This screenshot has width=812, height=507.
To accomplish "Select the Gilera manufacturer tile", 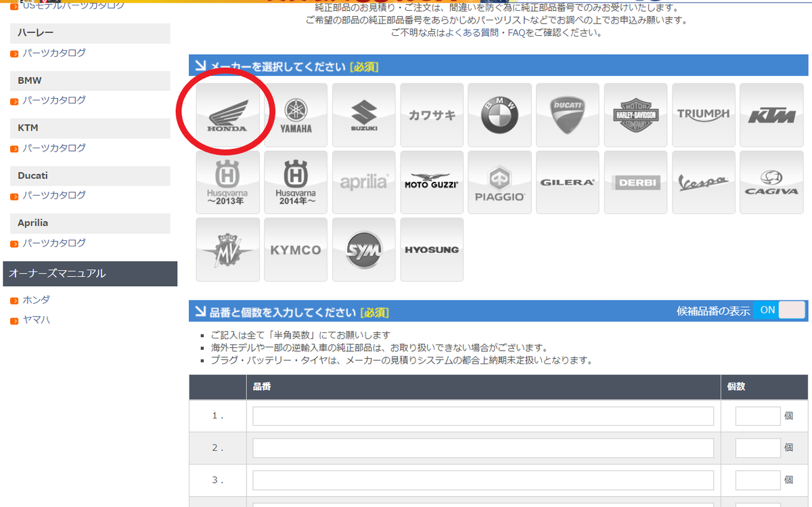I will [568, 182].
